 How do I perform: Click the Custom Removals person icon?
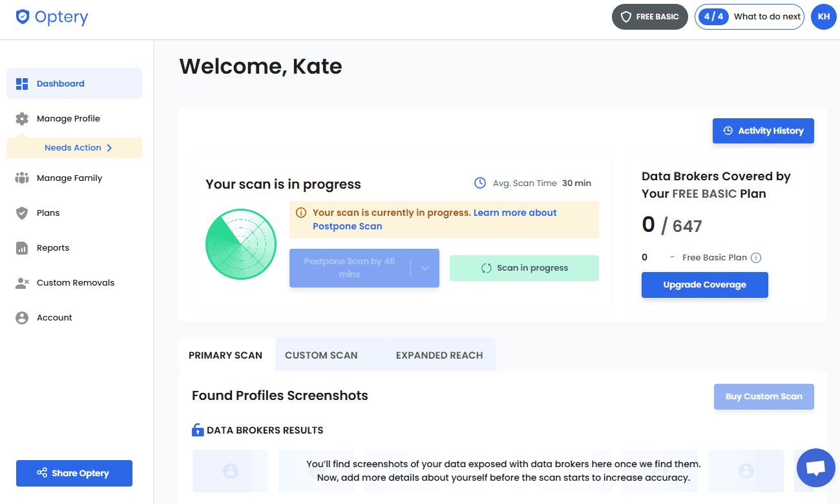pos(22,283)
